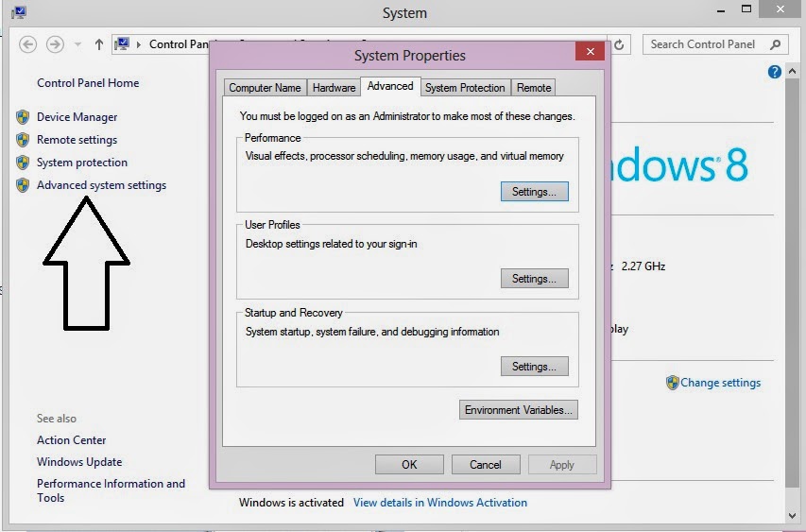The width and height of the screenshot is (806, 532).
Task: Open Action Center link
Action: [x=72, y=440]
